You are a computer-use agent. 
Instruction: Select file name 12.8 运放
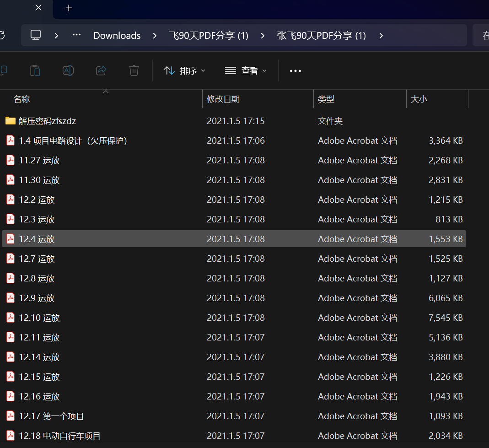click(x=37, y=278)
